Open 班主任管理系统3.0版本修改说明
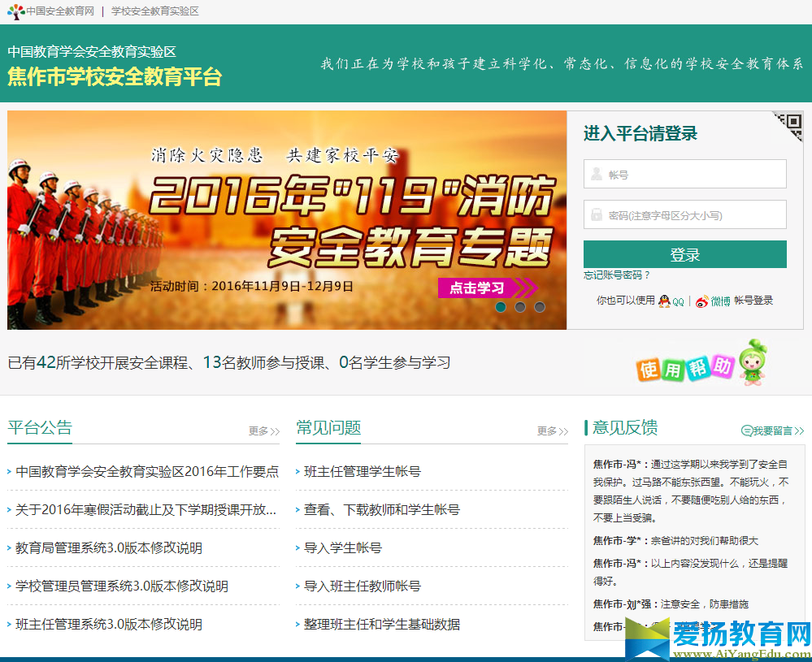This screenshot has height=662, width=812. (x=109, y=624)
